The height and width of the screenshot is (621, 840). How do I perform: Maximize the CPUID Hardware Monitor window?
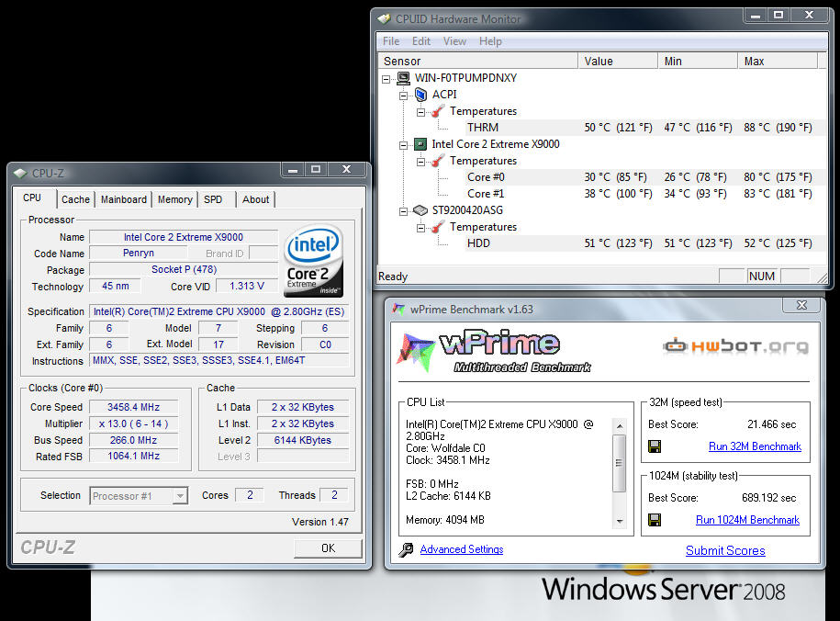coord(778,16)
